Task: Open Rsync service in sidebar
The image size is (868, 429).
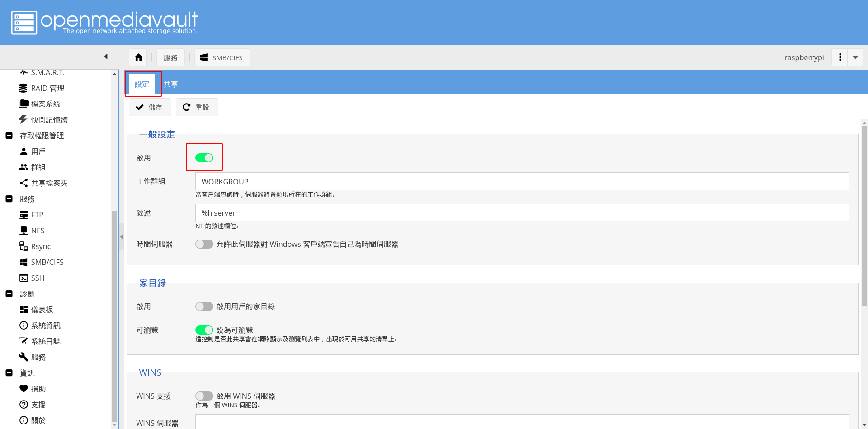Action: [40, 246]
